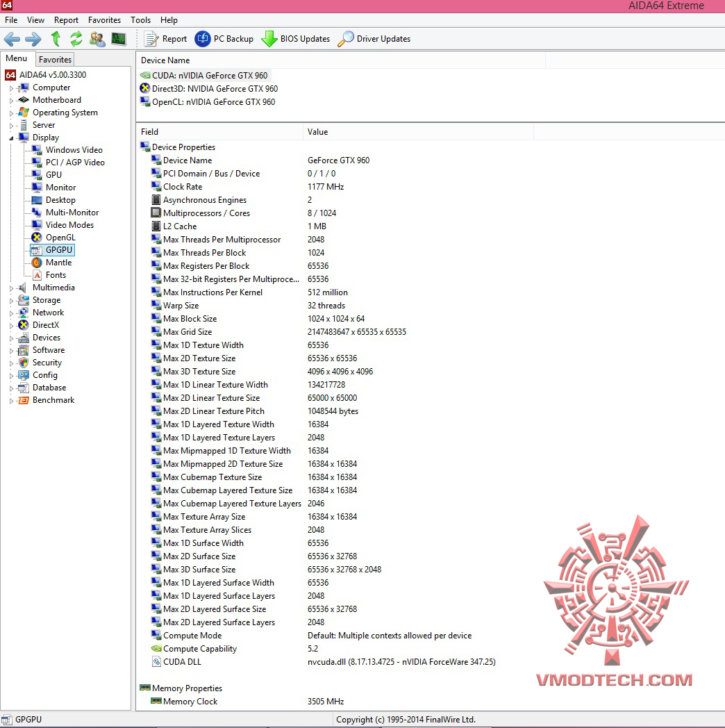Open the Favorites menu
This screenshot has width=725, height=728.
(x=104, y=20)
